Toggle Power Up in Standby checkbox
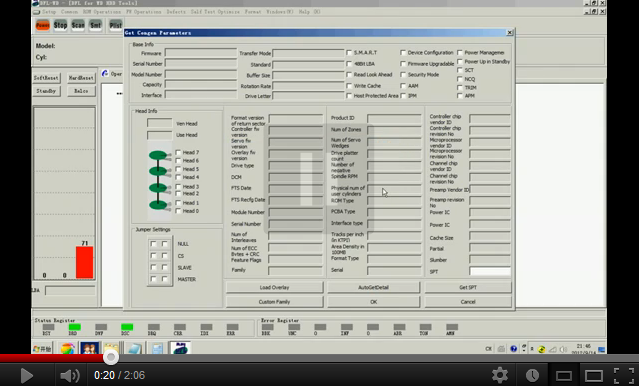The height and width of the screenshot is (386, 639). pyautogui.click(x=460, y=62)
